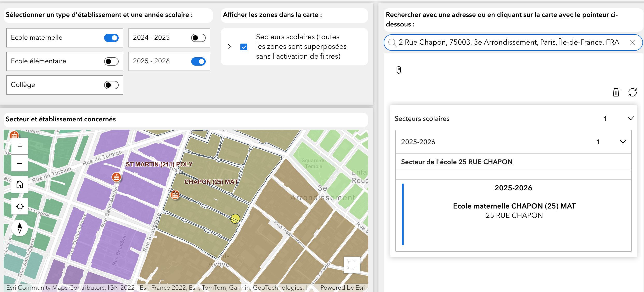Disable the Ecole maternelle toggle
The height and width of the screenshot is (292, 644).
coord(111,38)
